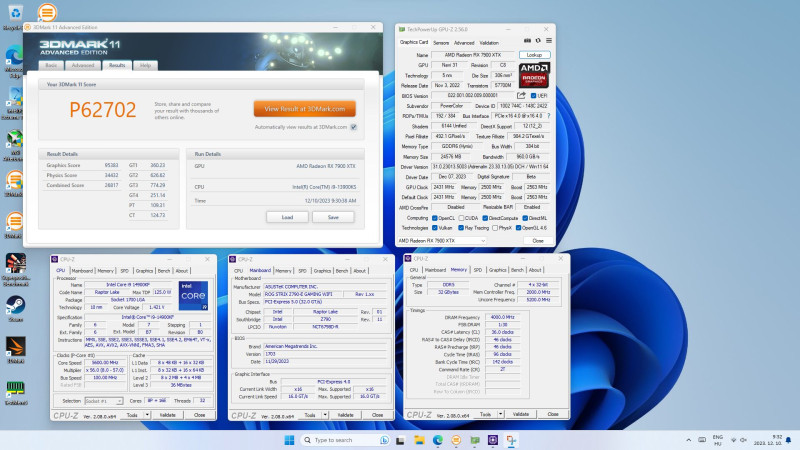Image resolution: width=800 pixels, height=450 pixels.
Task: Toggle the UEFI checkbox in GPU-Z
Action: 533,95
